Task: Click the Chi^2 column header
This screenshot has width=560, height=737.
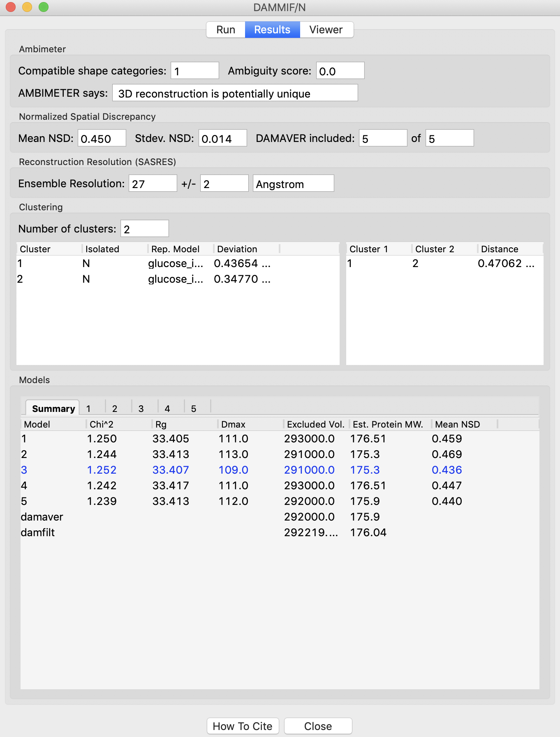Action: pos(119,424)
